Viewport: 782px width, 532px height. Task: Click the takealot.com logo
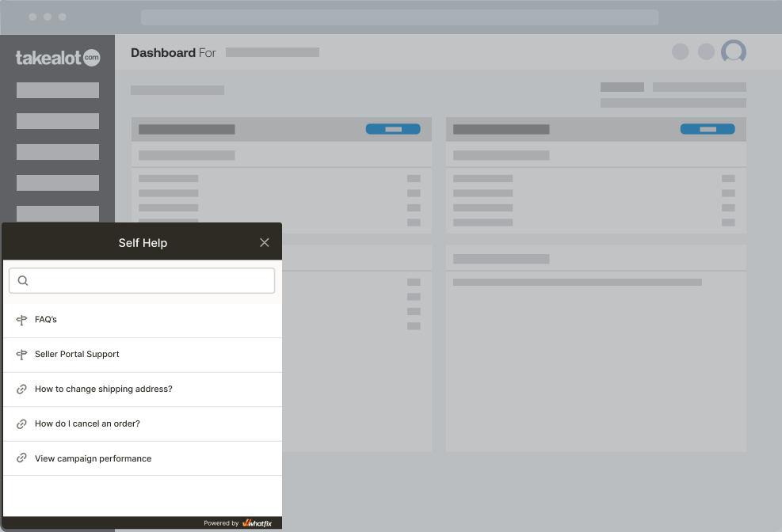pos(58,58)
